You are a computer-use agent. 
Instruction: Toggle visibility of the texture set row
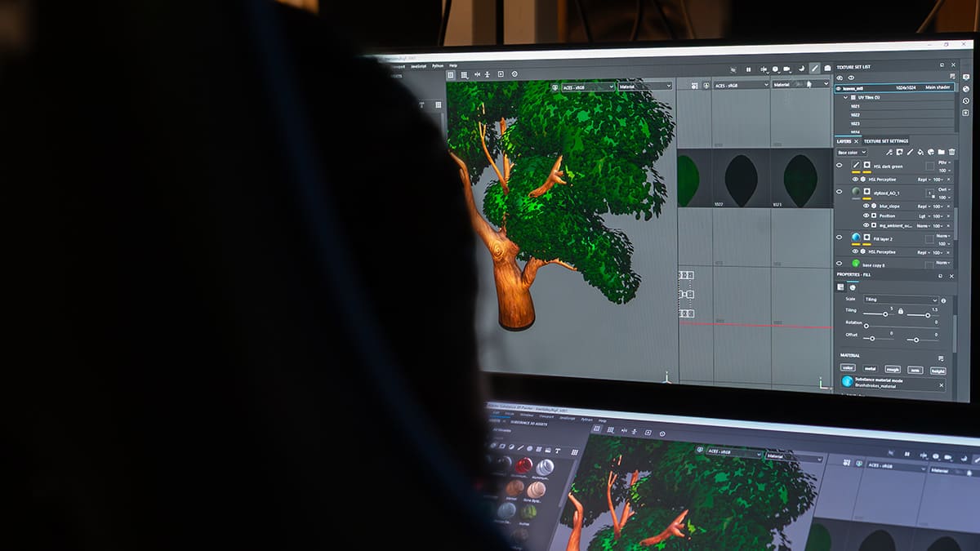point(838,88)
